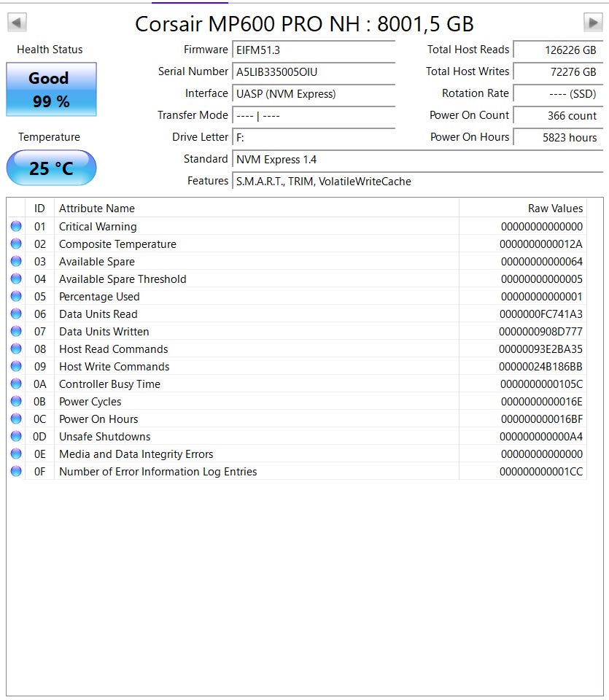The image size is (609, 700).
Task: Select the Controller Busy Time attribute name
Action: pos(109,384)
